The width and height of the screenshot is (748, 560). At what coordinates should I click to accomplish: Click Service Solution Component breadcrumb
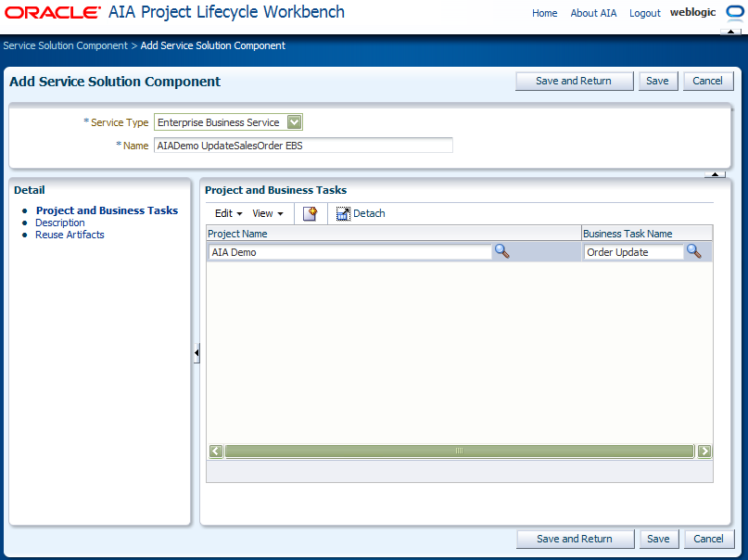coord(66,45)
